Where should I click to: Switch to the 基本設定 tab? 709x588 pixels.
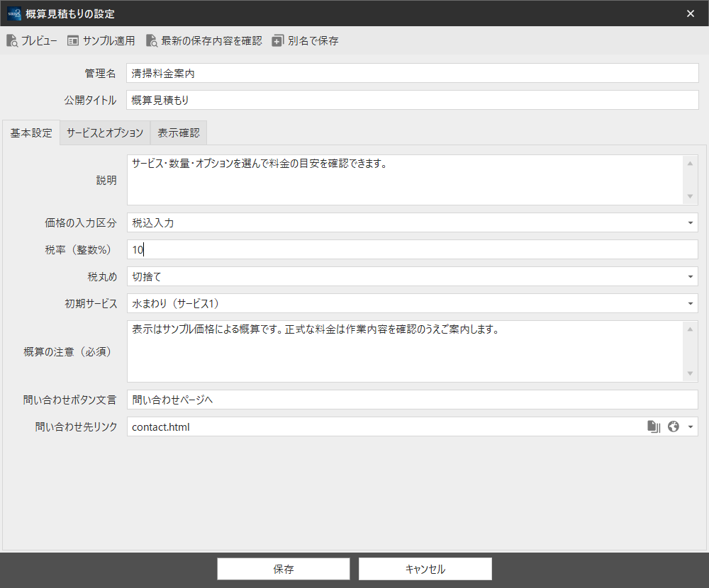click(31, 133)
